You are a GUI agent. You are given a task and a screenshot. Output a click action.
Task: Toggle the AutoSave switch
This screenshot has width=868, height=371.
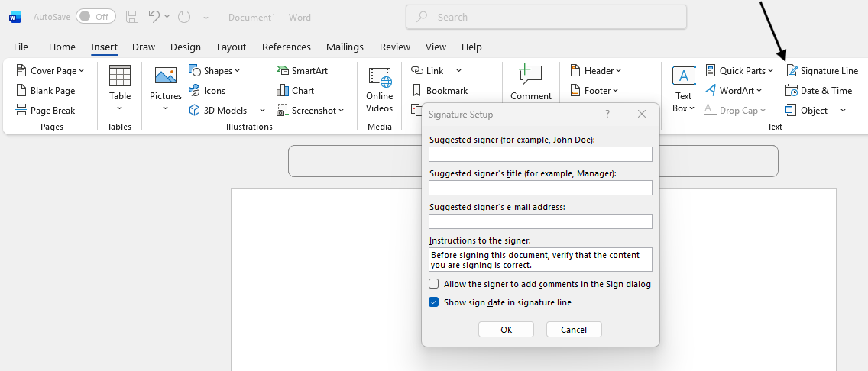click(96, 17)
